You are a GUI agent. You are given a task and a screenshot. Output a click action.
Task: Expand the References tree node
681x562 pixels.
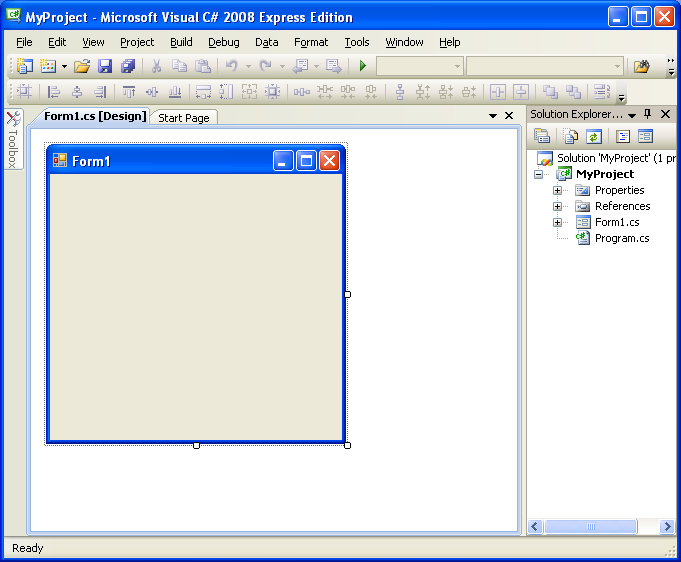click(x=557, y=206)
